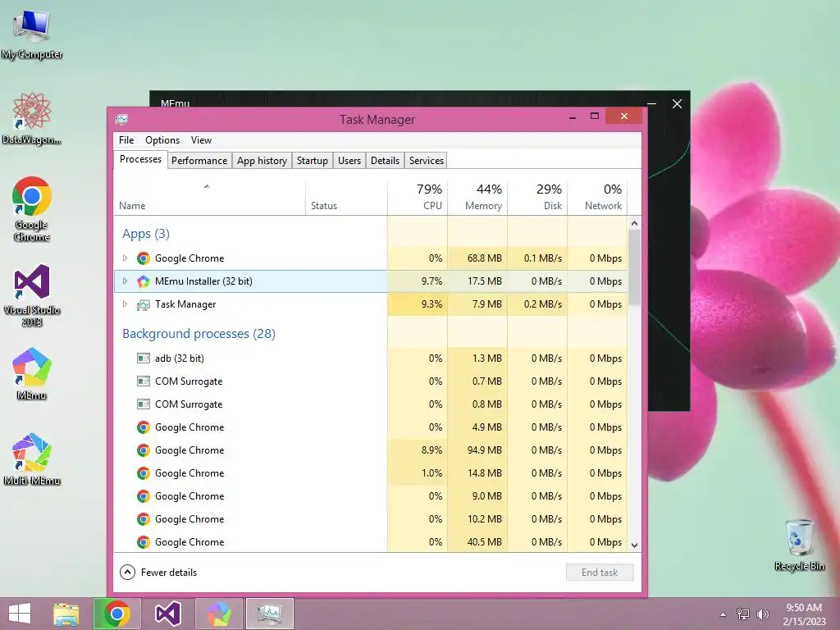Sort by Name column header
Screen dimensions: 840x630
coord(209,197)
